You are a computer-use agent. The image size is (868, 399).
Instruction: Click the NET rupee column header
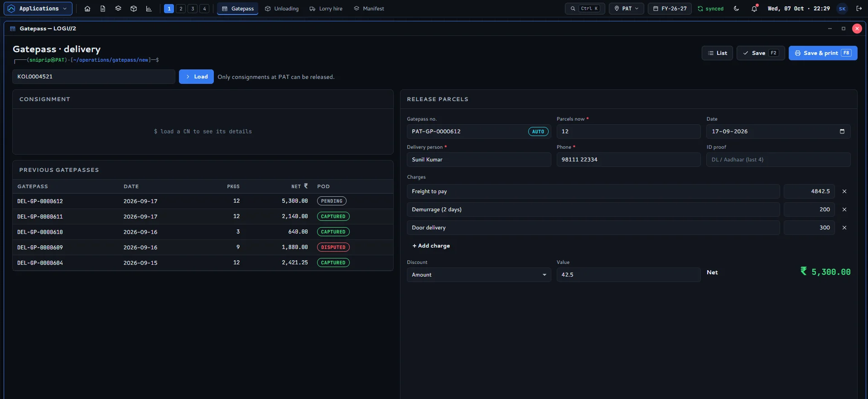pos(299,186)
